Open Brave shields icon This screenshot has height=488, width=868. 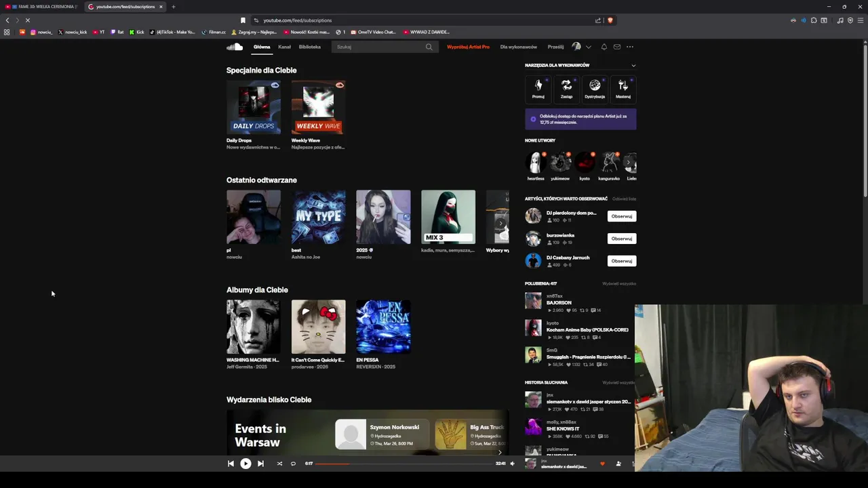[x=610, y=20]
